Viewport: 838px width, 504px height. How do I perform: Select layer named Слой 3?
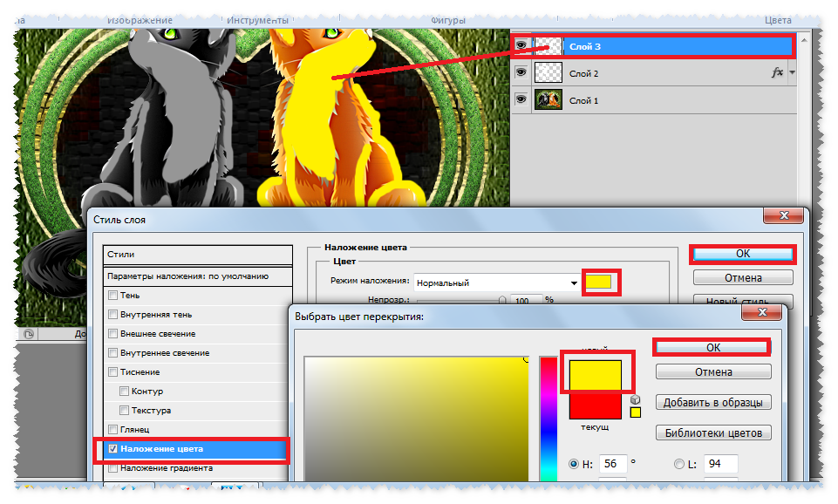(584, 46)
